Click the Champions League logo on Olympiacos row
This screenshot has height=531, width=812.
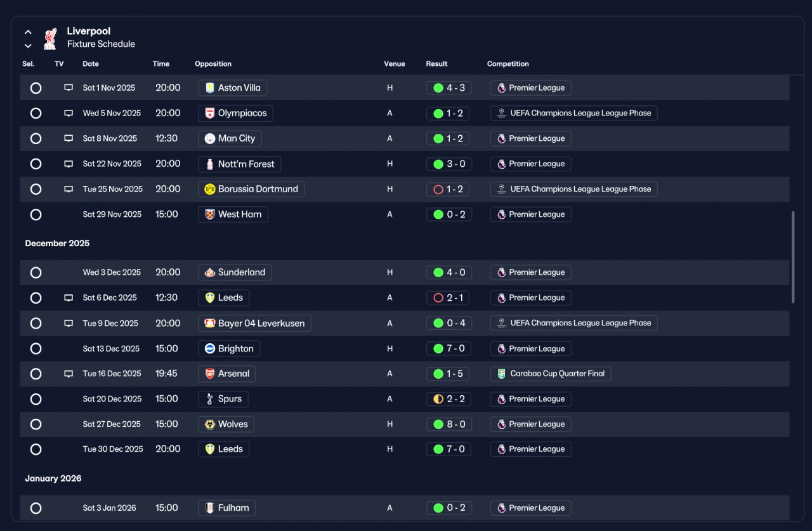coord(501,114)
